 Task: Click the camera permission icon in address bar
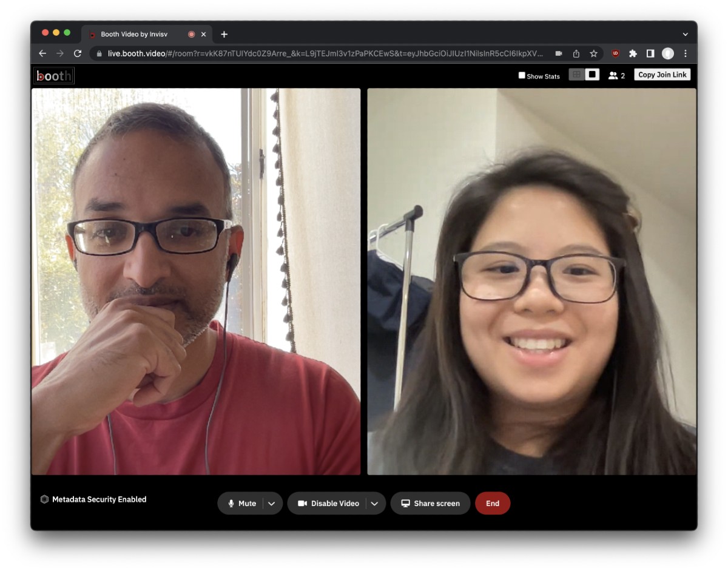(x=558, y=53)
